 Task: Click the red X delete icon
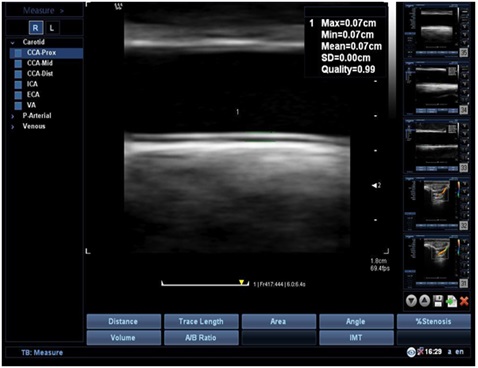coord(464,301)
